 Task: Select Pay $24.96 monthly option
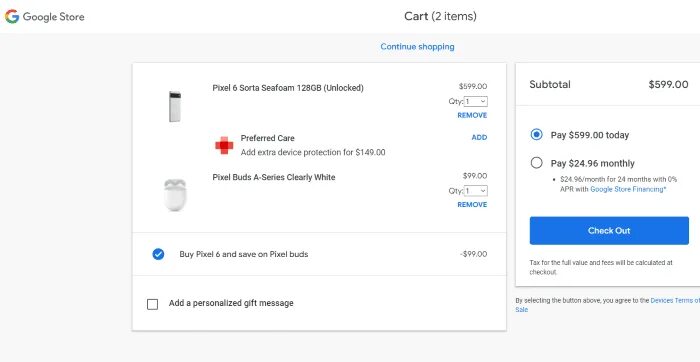click(537, 163)
